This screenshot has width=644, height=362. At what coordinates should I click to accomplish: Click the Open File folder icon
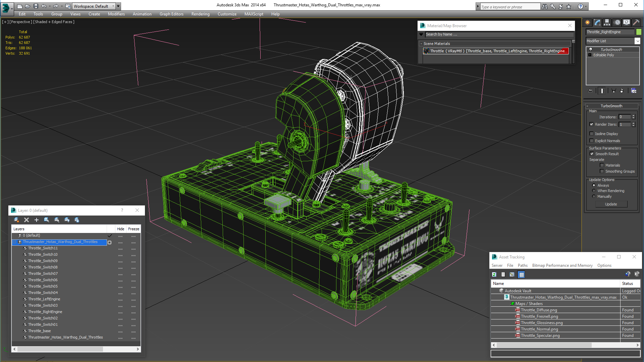(28, 6)
